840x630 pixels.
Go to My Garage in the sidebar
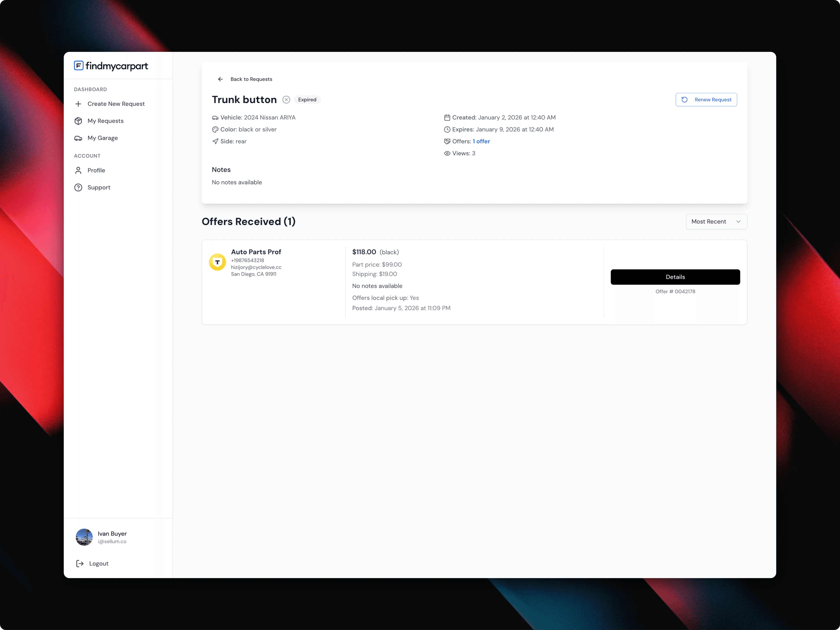(103, 138)
